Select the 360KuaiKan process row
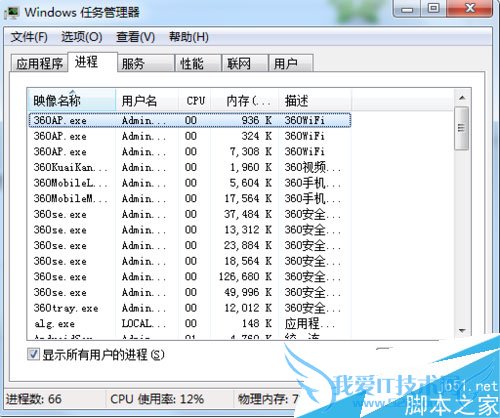 (x=190, y=167)
